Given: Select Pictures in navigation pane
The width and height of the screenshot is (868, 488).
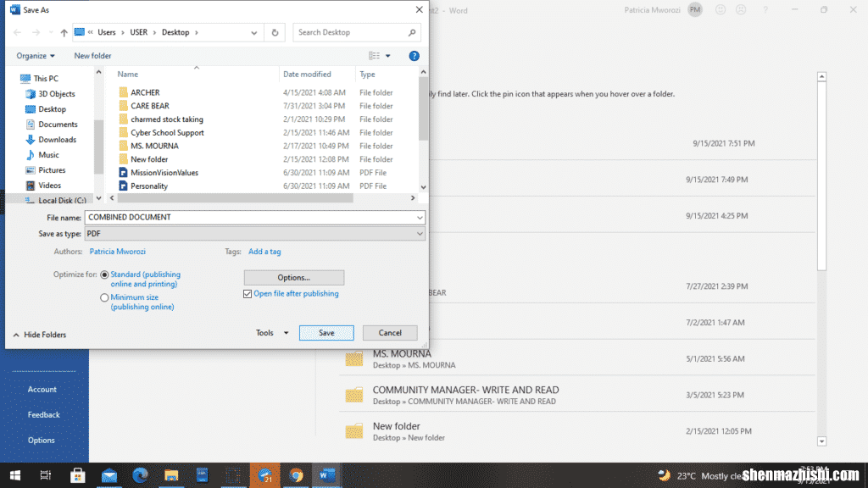Looking at the screenshot, I should pyautogui.click(x=52, y=169).
